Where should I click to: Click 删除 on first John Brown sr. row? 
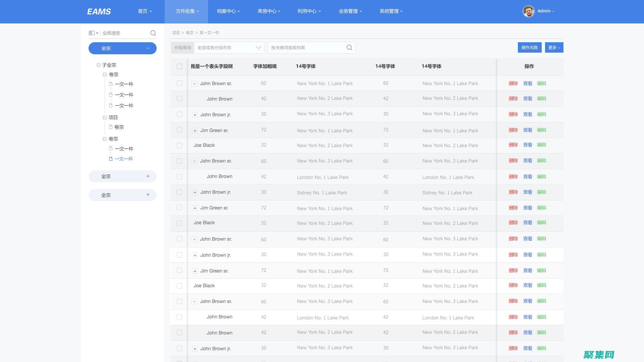pos(513,83)
